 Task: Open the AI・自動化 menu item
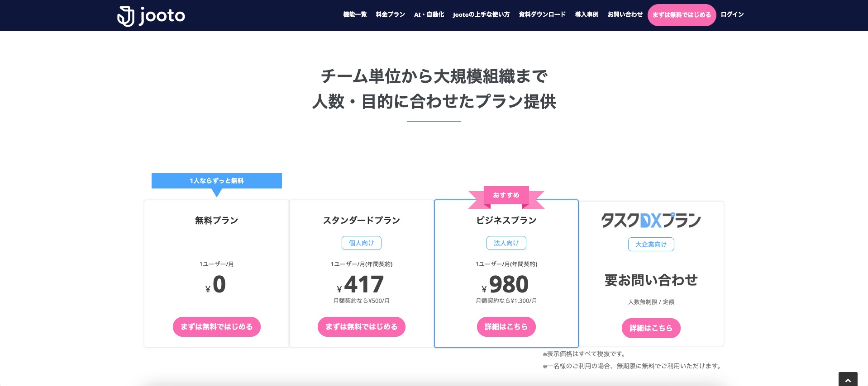(x=429, y=14)
